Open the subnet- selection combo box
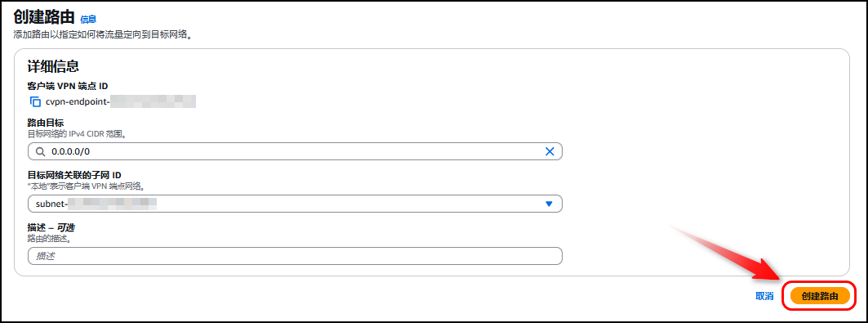Screen dimensions: 868x323 [x=295, y=204]
